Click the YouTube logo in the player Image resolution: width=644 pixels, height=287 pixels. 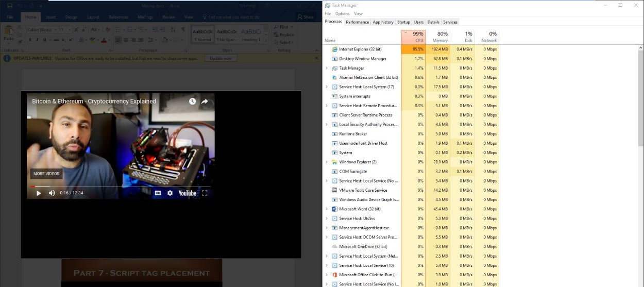coord(188,193)
